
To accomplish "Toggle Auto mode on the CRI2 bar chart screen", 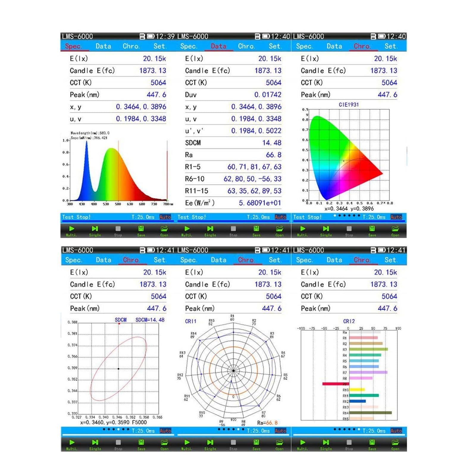I will (x=396, y=430).
